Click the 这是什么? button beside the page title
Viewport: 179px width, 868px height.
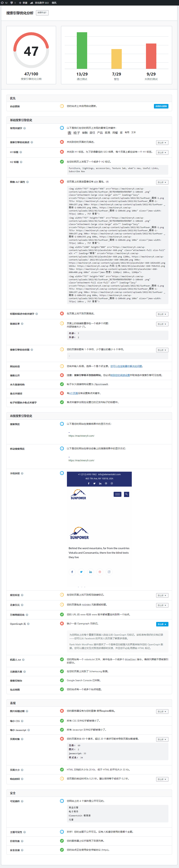tap(42, 13)
